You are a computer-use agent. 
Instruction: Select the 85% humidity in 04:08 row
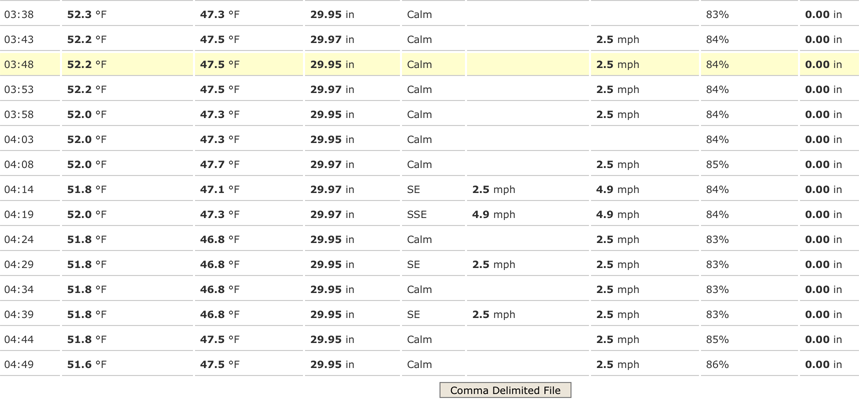click(x=717, y=165)
